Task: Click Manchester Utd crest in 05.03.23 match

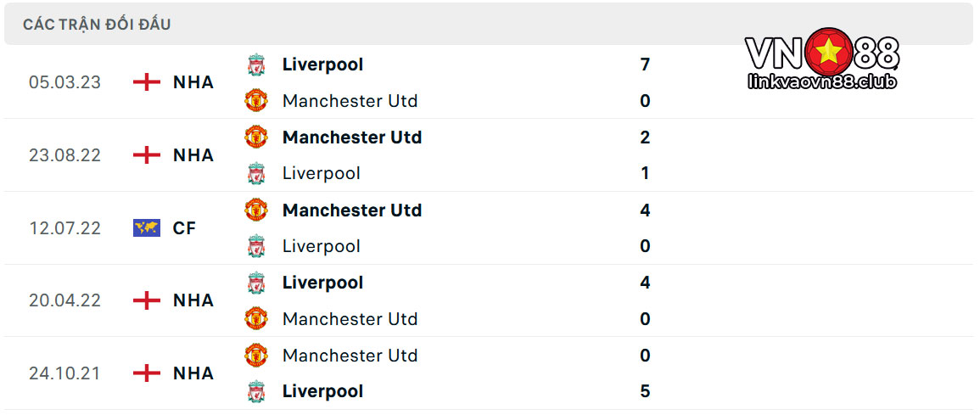Action: coord(255,101)
